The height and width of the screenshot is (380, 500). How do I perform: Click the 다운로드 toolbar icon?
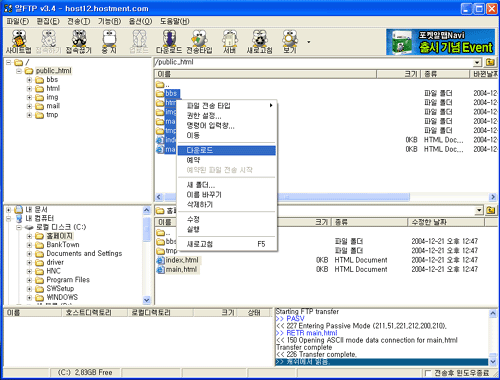(169, 41)
